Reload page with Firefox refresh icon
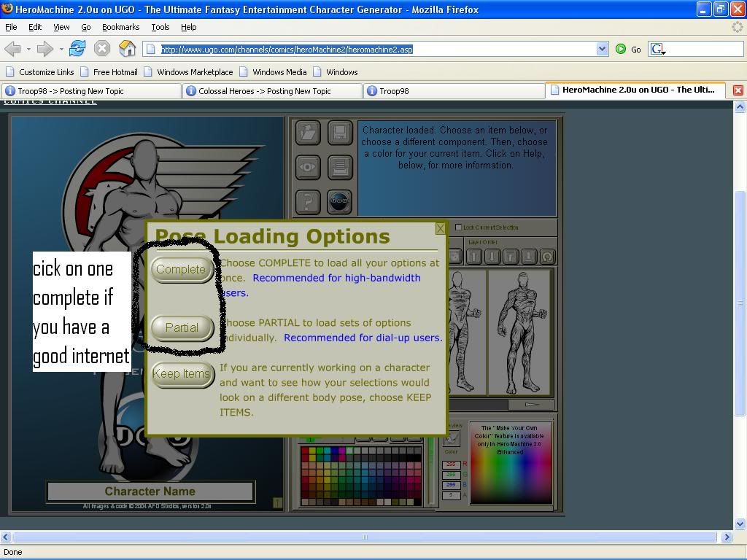The width and height of the screenshot is (747, 560). [x=77, y=49]
